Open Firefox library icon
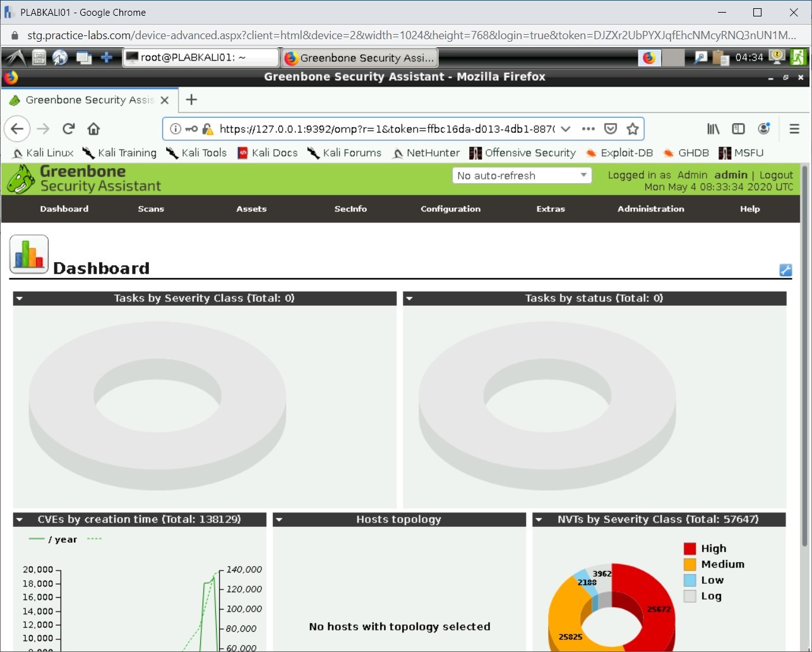Viewport: 812px width, 652px height. click(x=713, y=129)
